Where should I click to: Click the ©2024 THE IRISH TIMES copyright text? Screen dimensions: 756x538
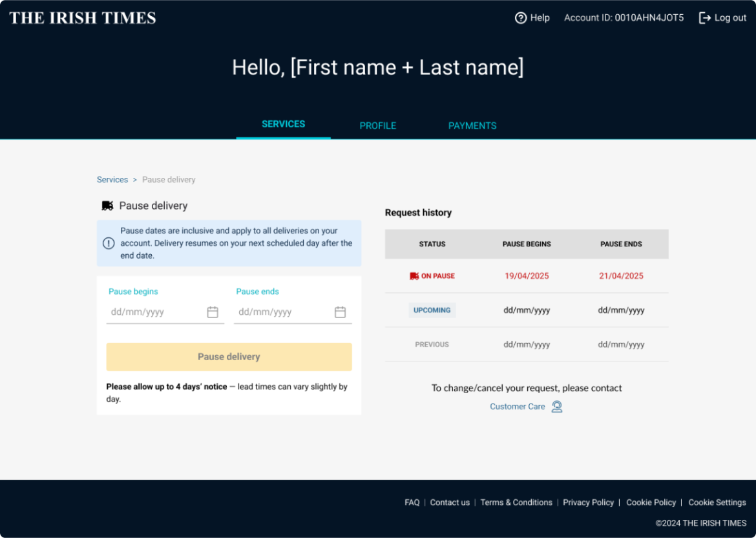pyautogui.click(x=701, y=523)
